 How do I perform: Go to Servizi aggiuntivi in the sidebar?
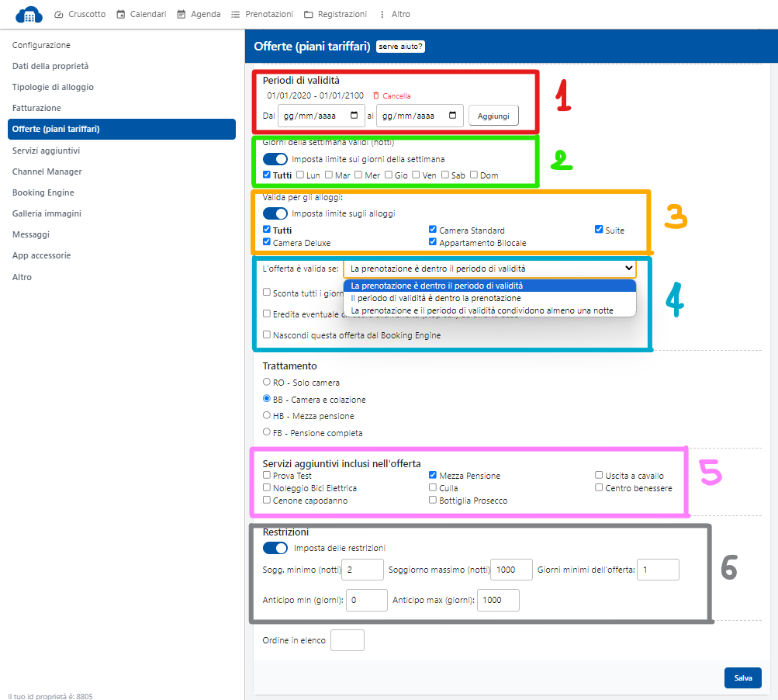(46, 151)
